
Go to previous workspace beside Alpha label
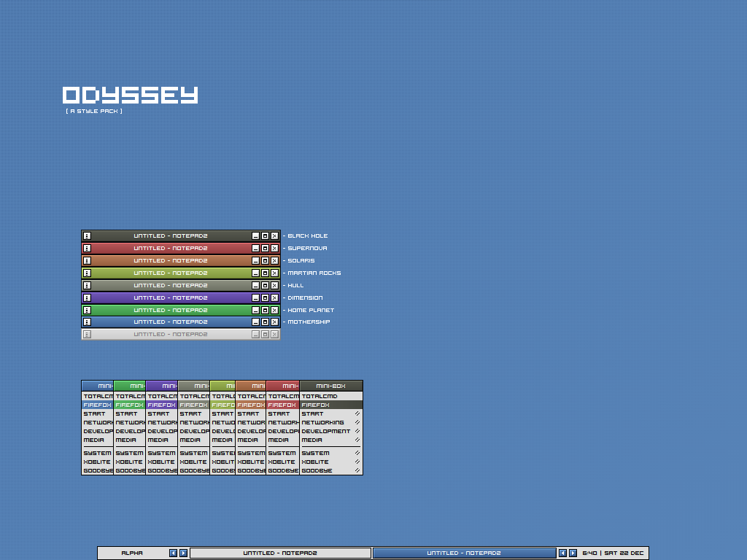click(173, 553)
